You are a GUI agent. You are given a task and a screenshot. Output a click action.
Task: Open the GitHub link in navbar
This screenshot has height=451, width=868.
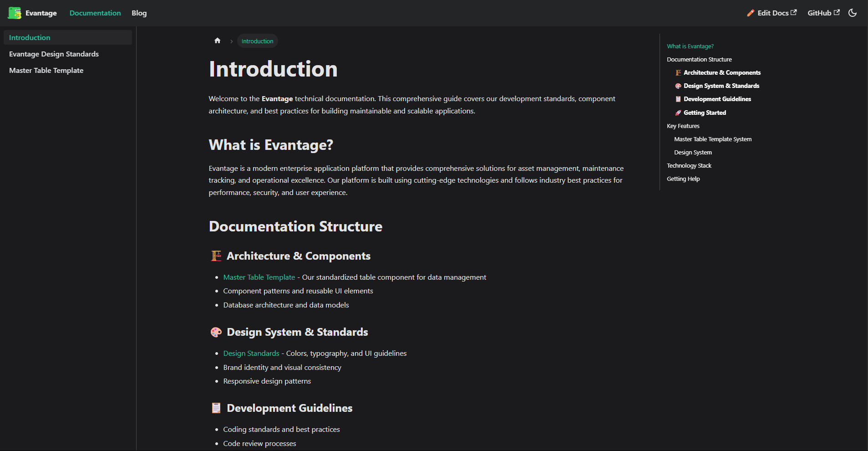(x=823, y=13)
